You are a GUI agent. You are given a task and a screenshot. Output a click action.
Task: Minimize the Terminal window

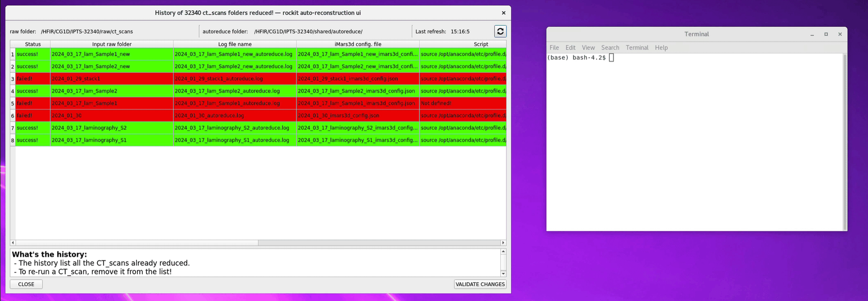click(812, 34)
